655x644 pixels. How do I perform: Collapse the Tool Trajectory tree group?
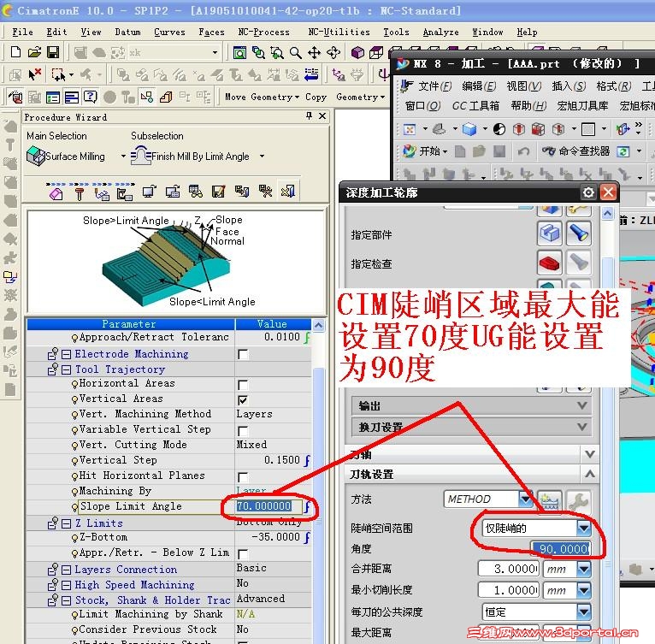pos(66,369)
